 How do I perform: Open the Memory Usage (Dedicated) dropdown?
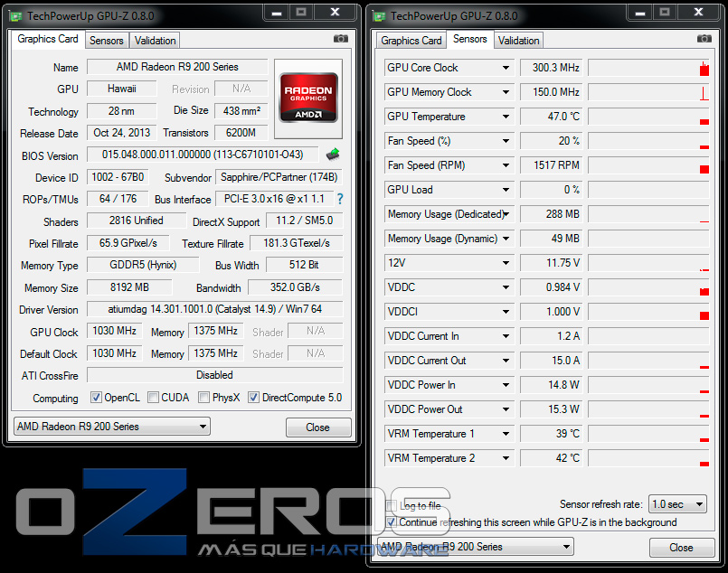pyautogui.click(x=506, y=214)
